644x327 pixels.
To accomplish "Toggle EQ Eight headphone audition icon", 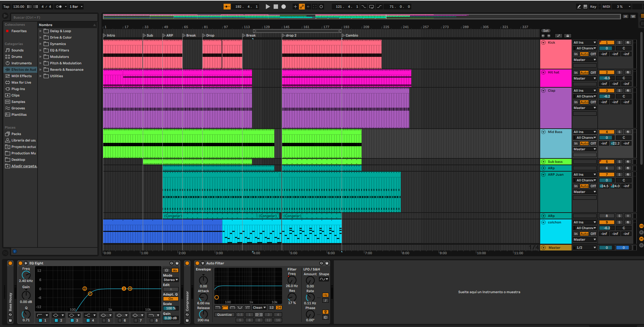I will pyautogui.click(x=167, y=270).
